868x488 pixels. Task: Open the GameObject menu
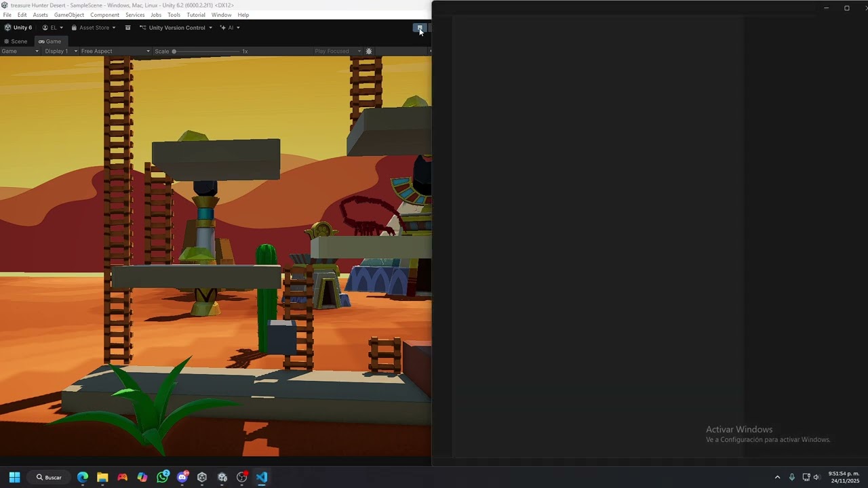tap(69, 15)
